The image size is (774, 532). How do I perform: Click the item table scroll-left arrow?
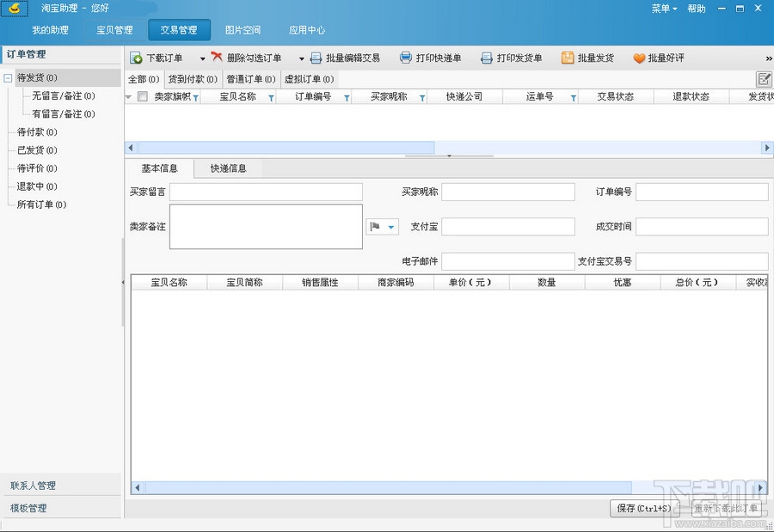pos(138,487)
